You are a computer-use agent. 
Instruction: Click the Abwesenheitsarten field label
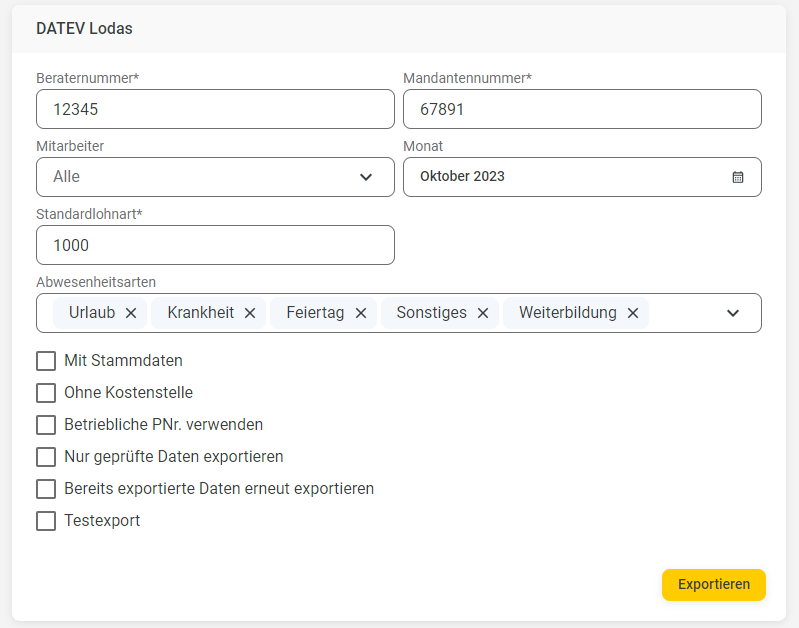(96, 282)
